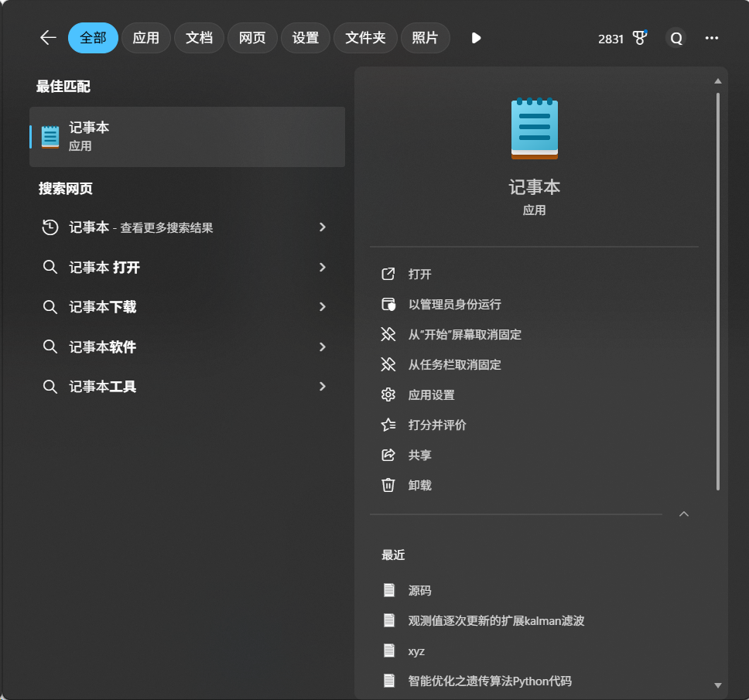The height and width of the screenshot is (700, 749).
Task: Select the 记事本 best match result
Action: [187, 137]
